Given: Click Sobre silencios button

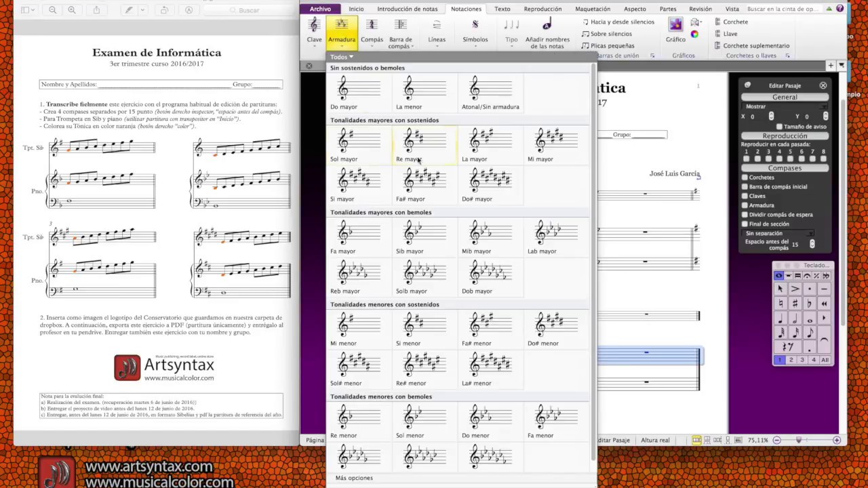Looking at the screenshot, I should coord(606,34).
